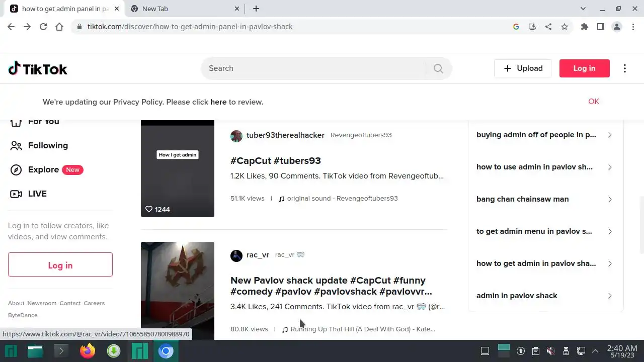Open the 'New Pavlov shack update' video title

pos(331,286)
